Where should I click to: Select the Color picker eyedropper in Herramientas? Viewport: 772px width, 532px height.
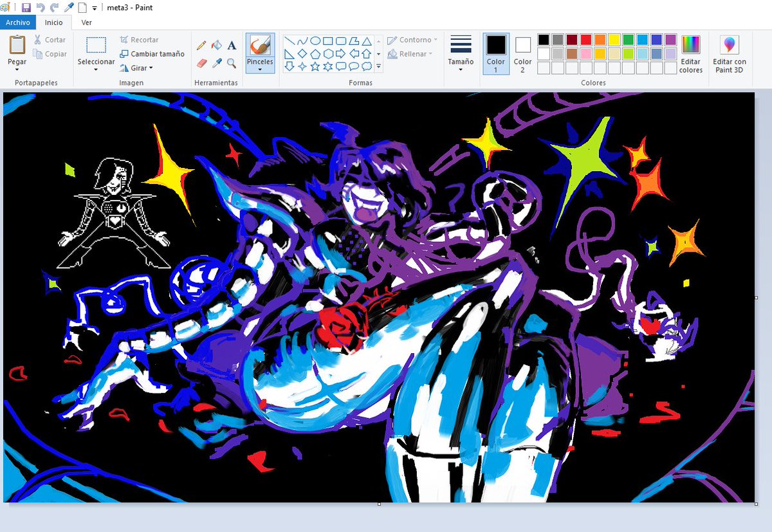[217, 63]
